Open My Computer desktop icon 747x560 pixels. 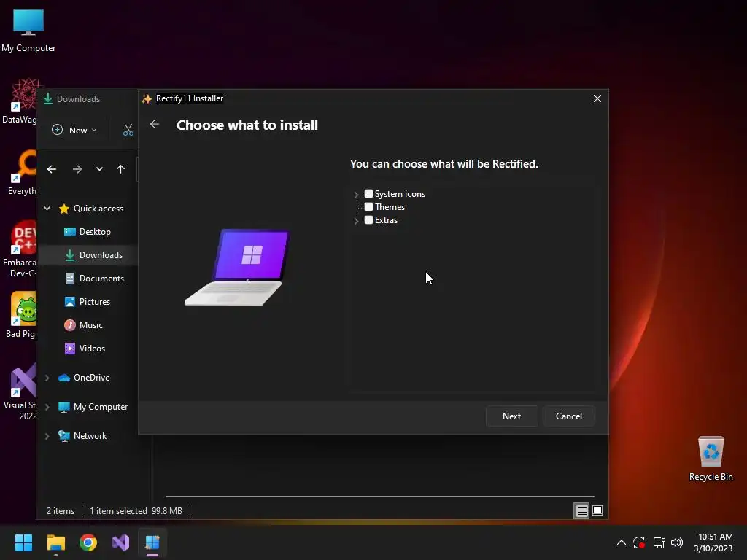point(28,29)
